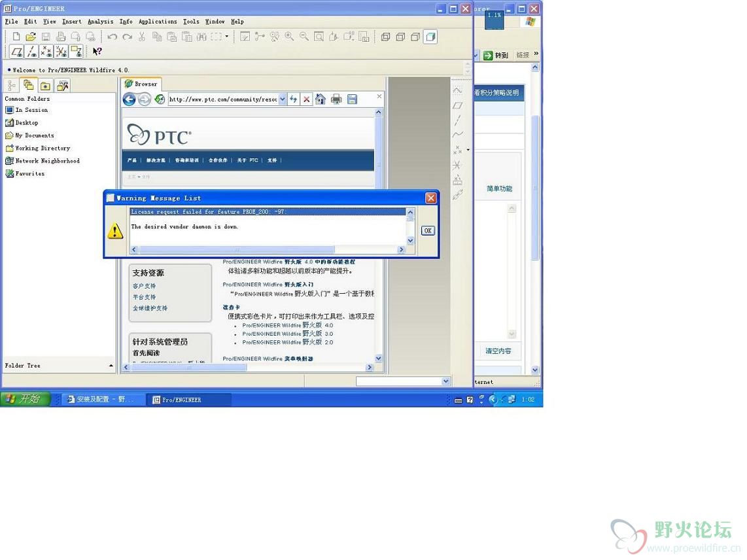The height and width of the screenshot is (560, 747).
Task: Go forward in embedded browser
Action: 145,99
